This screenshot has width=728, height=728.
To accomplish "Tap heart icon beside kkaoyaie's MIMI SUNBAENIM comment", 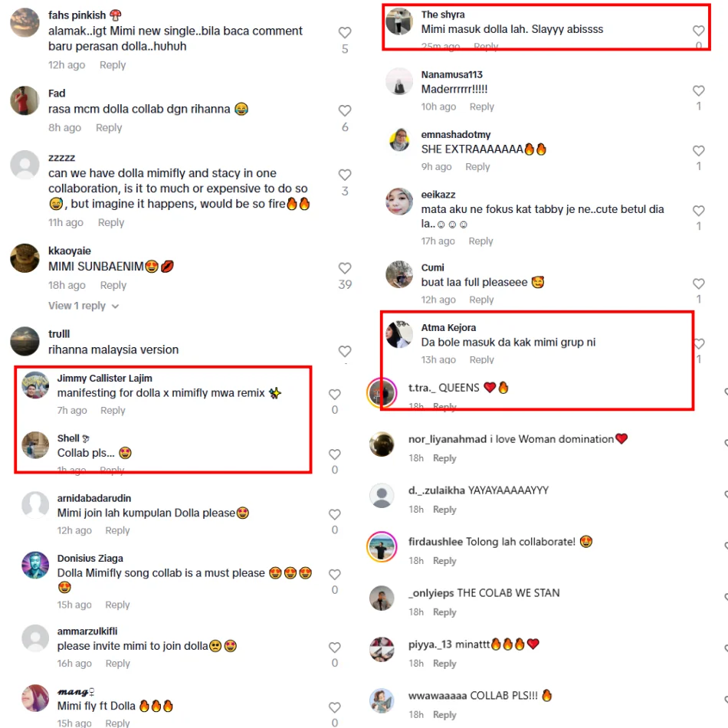I will tap(345, 268).
